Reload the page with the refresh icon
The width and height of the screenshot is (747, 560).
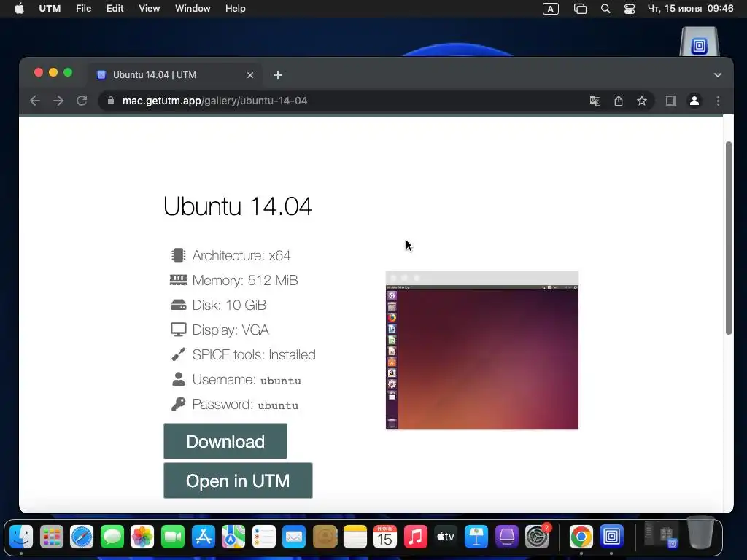pos(82,101)
